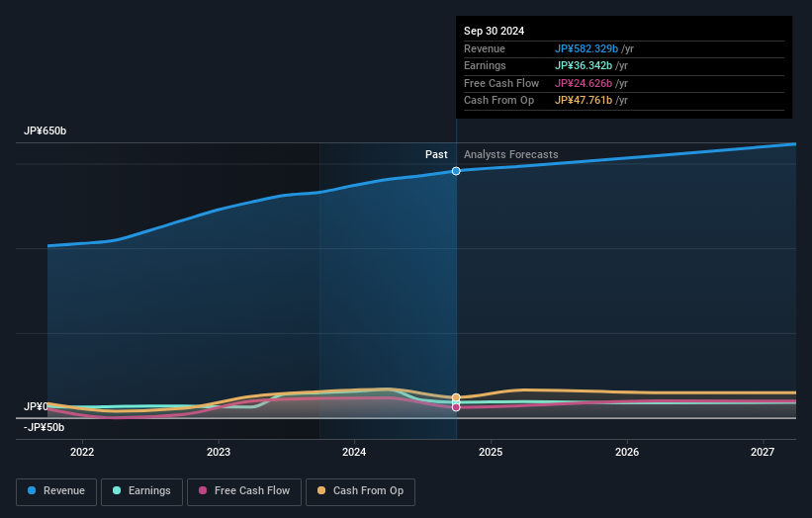Click the 2025 x-axis label
Image resolution: width=812 pixels, height=518 pixels.
click(491, 452)
